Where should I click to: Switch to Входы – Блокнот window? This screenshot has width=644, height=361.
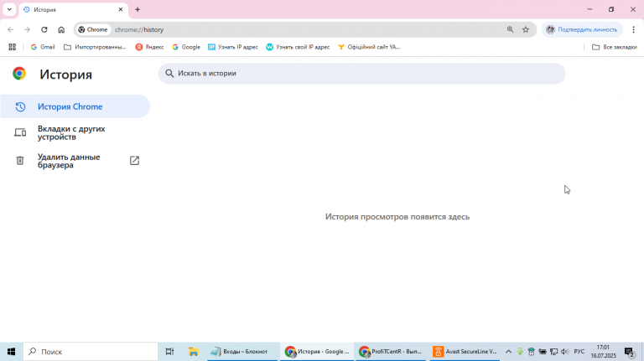(243, 352)
